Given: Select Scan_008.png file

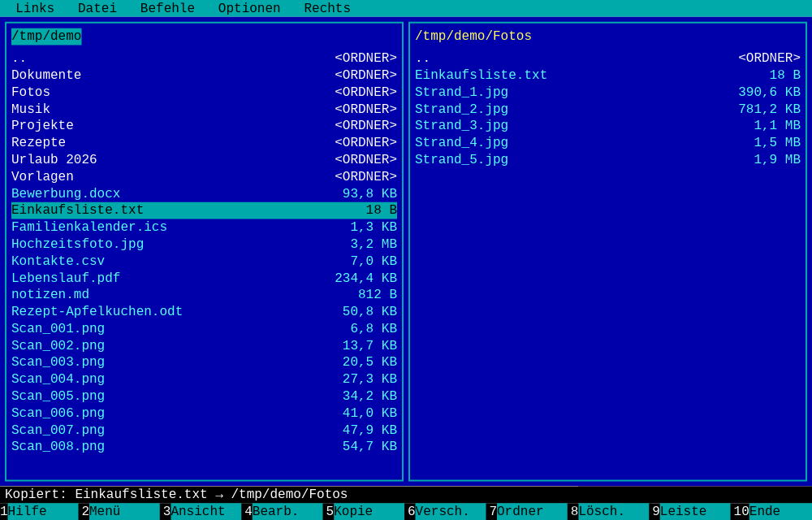Looking at the screenshot, I should (204, 446).
